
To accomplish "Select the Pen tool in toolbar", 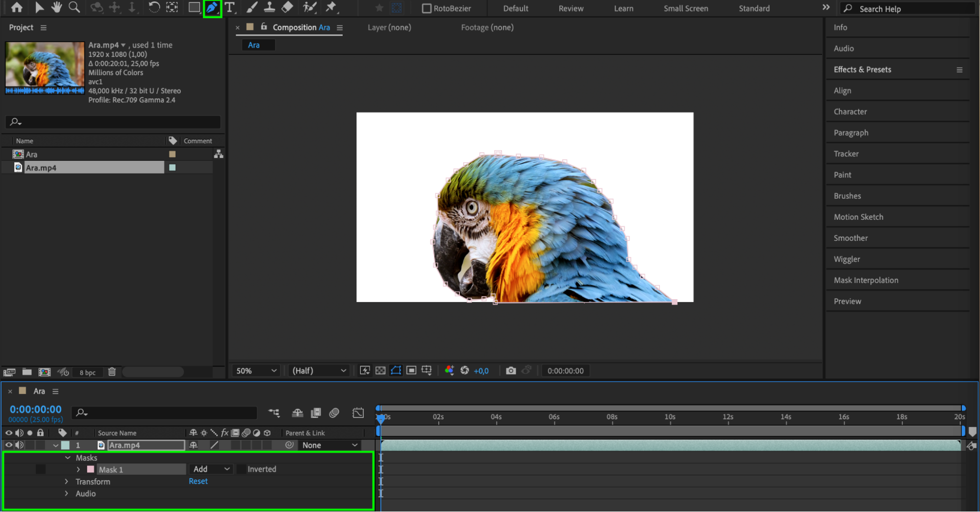I will click(212, 8).
